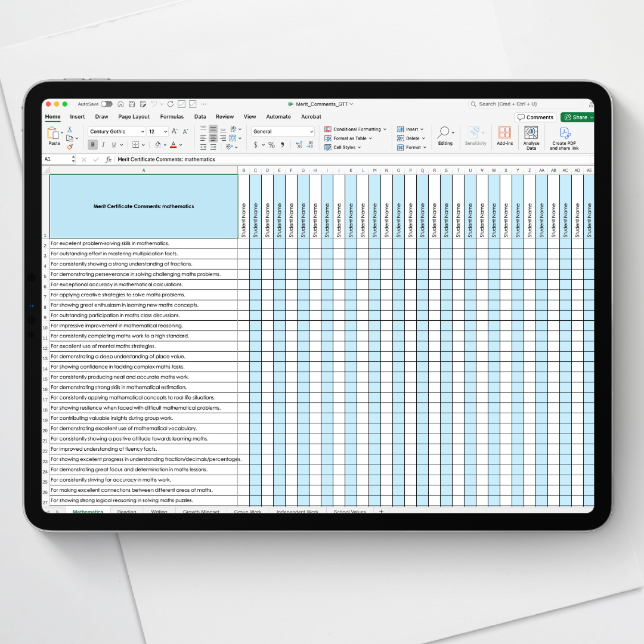Open the Comments panel
The image size is (644, 644).
tap(535, 117)
